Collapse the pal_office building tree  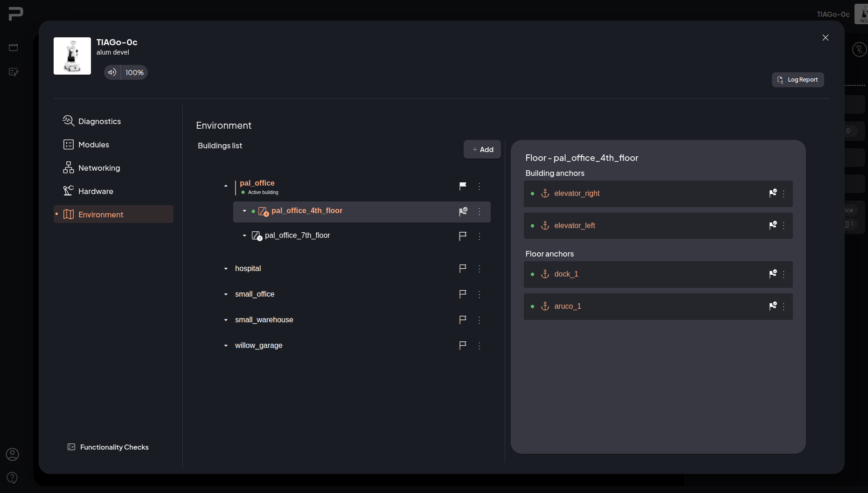(x=226, y=186)
